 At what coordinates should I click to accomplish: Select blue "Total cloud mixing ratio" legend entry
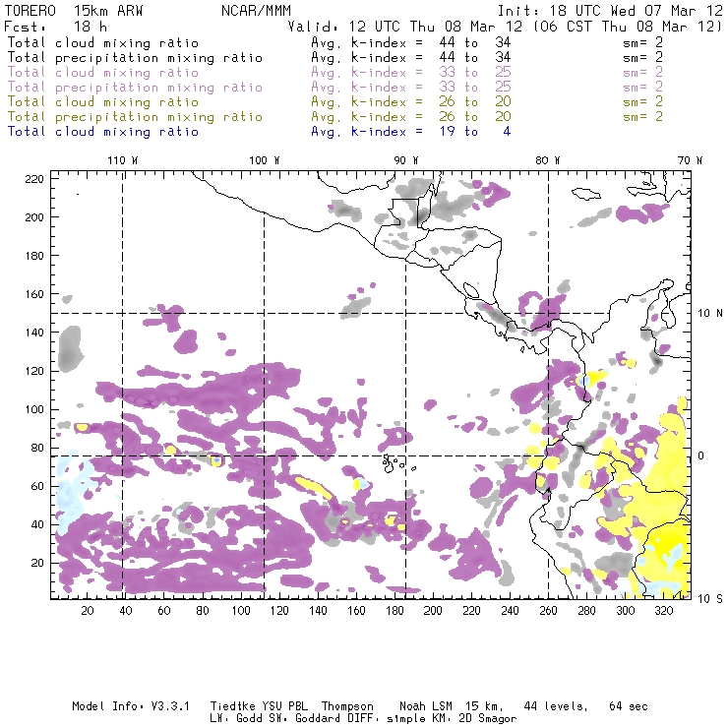[103, 132]
